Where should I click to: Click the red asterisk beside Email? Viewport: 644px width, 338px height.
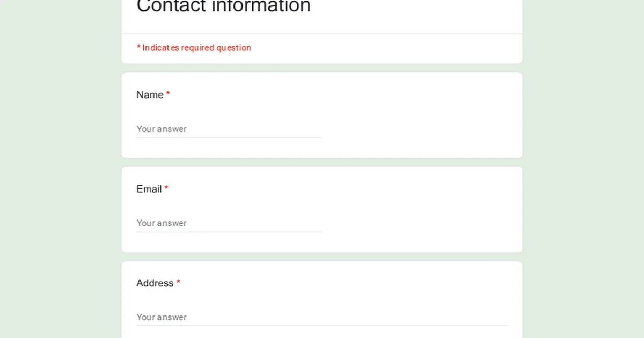click(x=166, y=189)
